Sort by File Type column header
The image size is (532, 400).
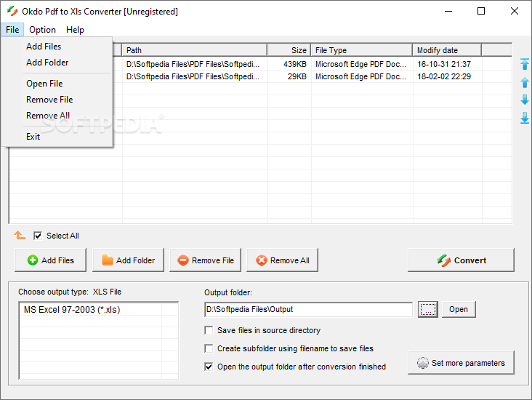(362, 50)
